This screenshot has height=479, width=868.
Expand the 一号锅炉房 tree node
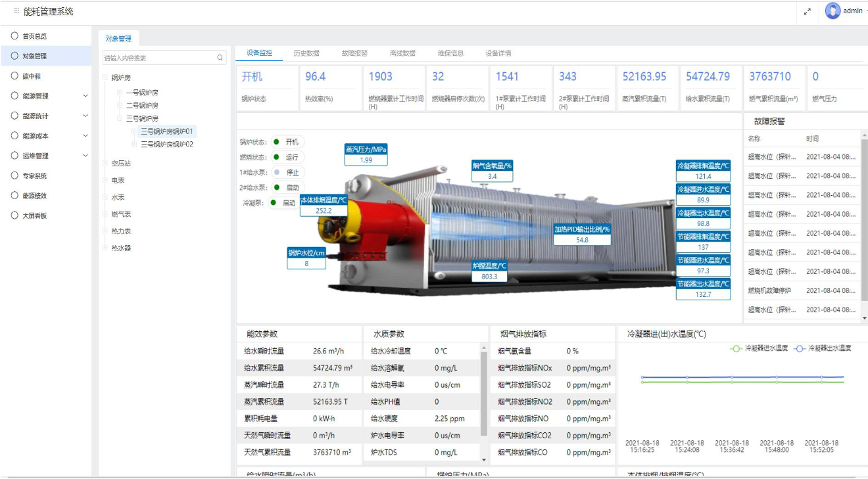click(x=120, y=93)
